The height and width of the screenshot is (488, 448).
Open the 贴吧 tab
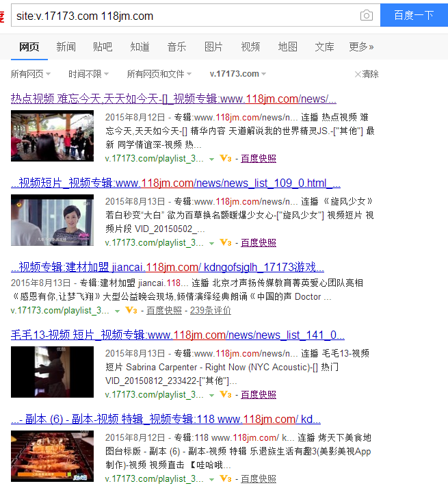[x=103, y=47]
